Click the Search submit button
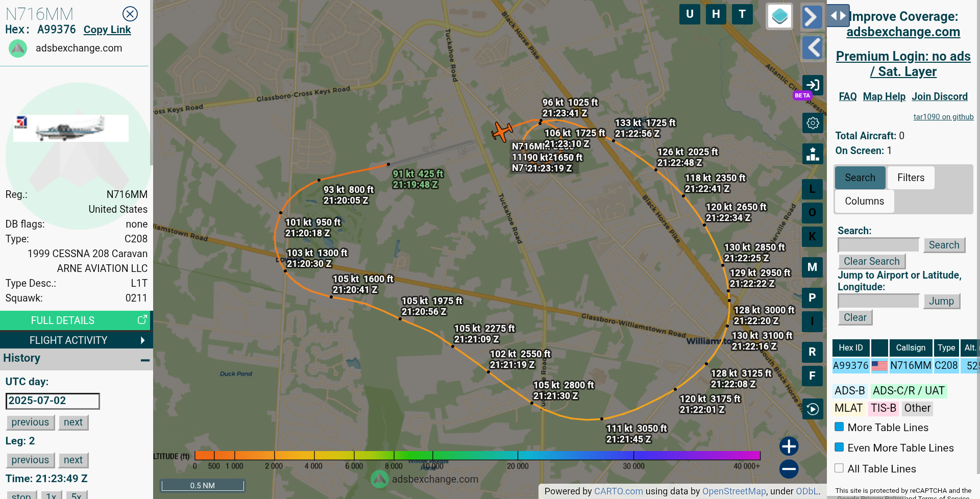980x499 pixels. click(944, 245)
